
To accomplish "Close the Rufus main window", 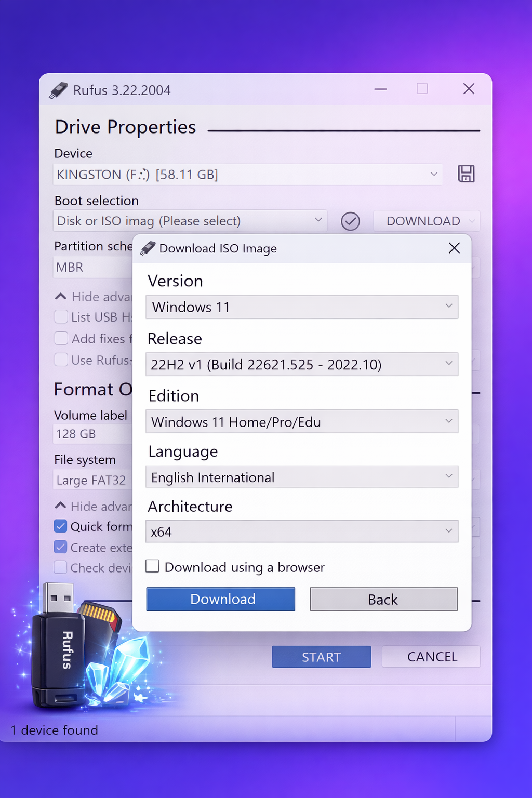I will click(x=469, y=89).
